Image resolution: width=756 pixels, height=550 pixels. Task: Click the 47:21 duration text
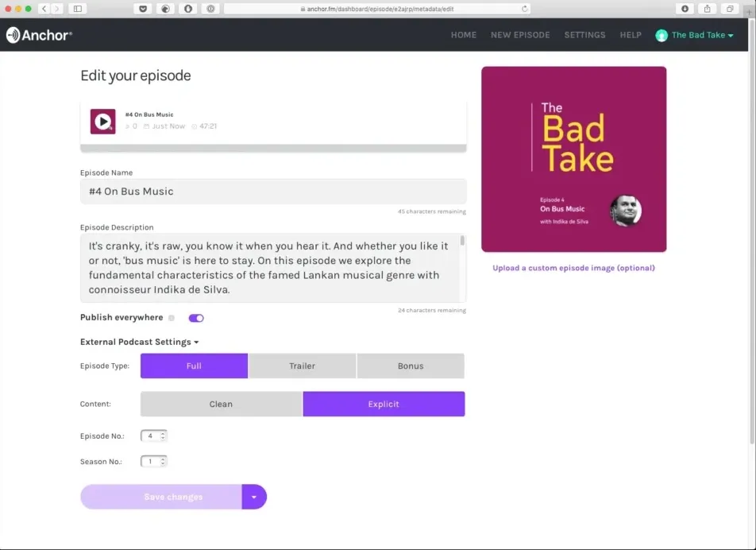(208, 126)
